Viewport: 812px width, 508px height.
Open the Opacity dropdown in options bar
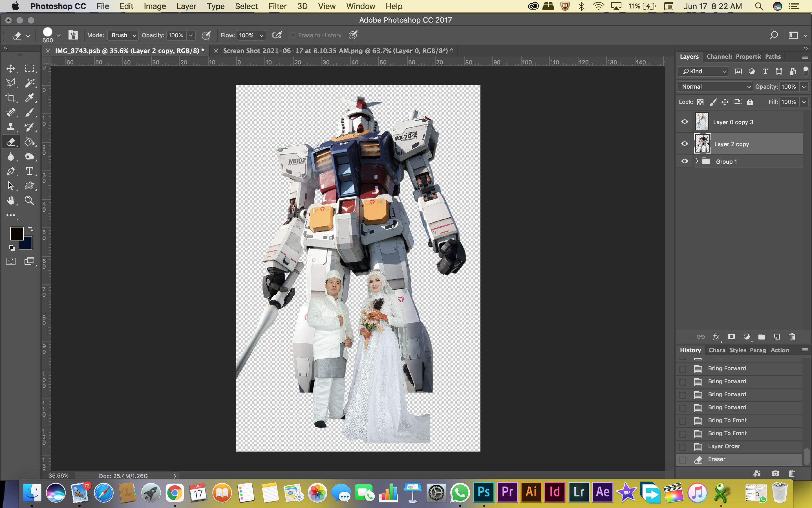191,35
